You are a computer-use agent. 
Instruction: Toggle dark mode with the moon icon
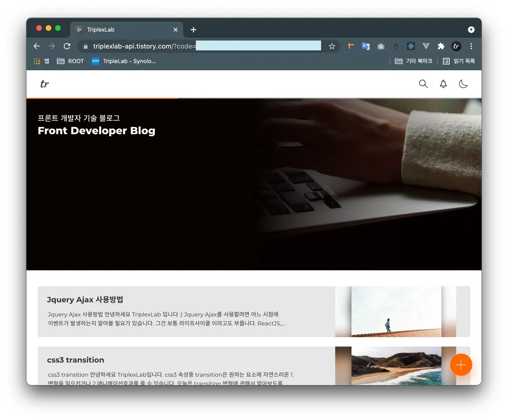point(463,84)
